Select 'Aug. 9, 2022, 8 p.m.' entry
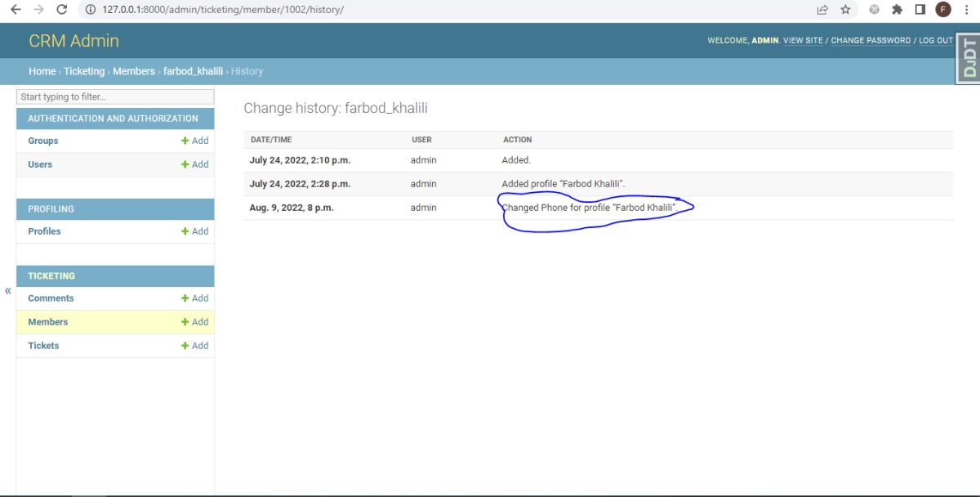The width and height of the screenshot is (980, 497). 292,208
